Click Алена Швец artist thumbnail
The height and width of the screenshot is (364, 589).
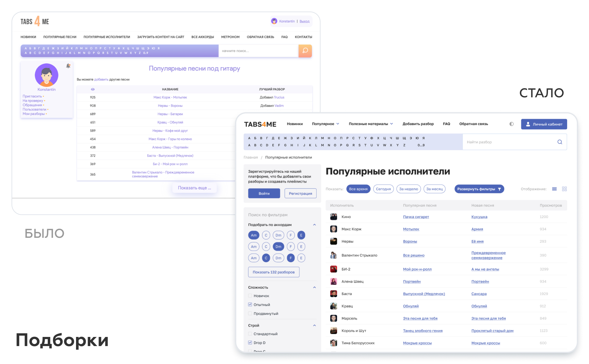[334, 281]
